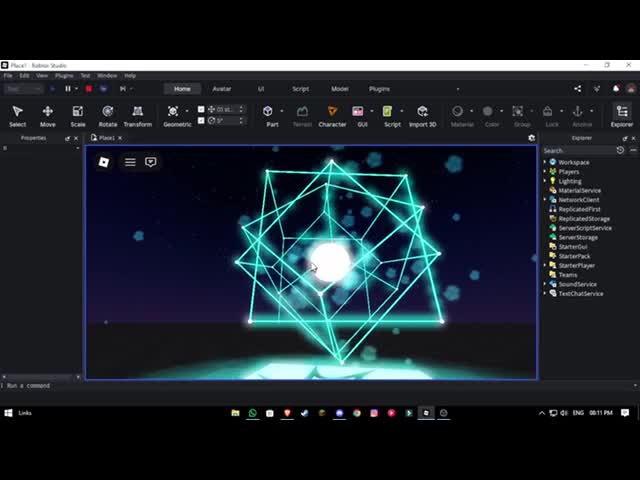Click the Explorer search field
The image size is (640, 480).
[x=578, y=150]
